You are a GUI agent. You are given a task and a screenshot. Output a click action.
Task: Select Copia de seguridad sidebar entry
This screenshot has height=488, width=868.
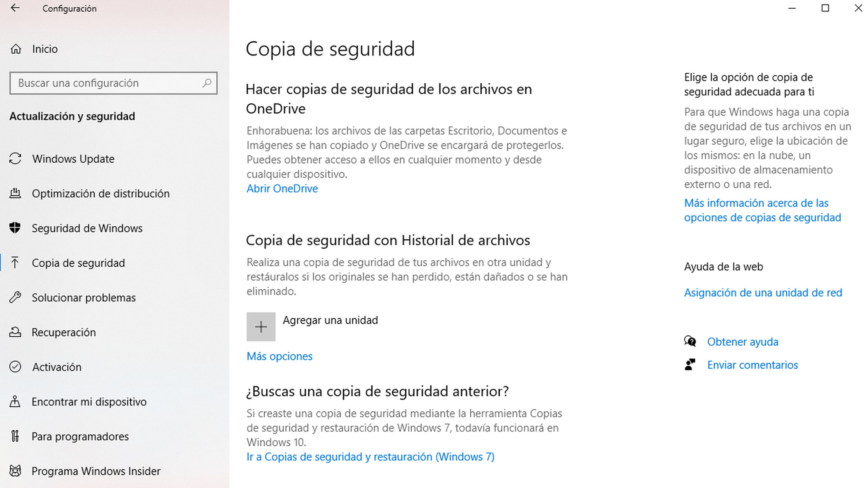coord(78,263)
